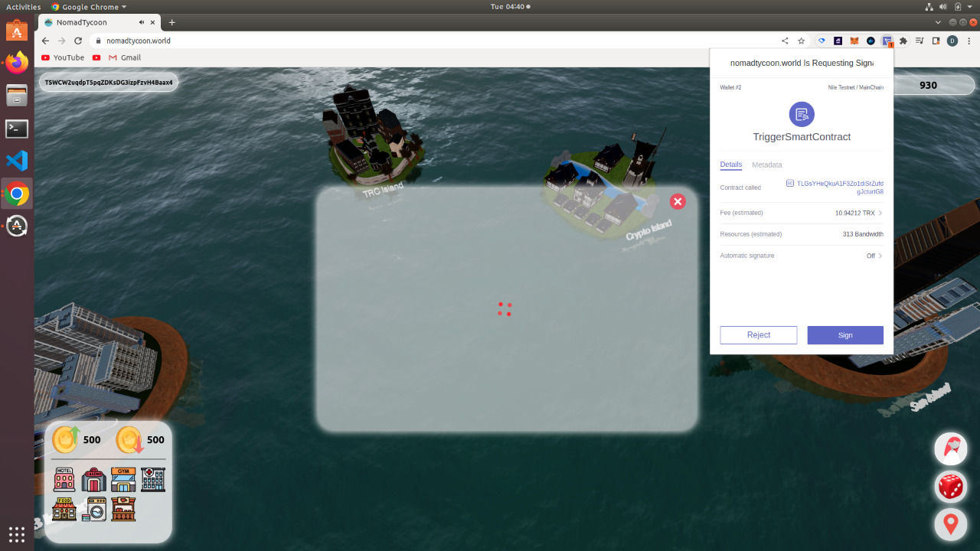Reload the nomadtycoon.world page

click(x=78, y=41)
